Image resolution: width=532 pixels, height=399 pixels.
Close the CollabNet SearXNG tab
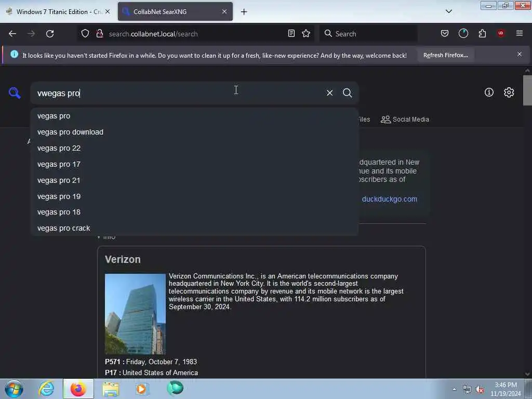point(224,11)
